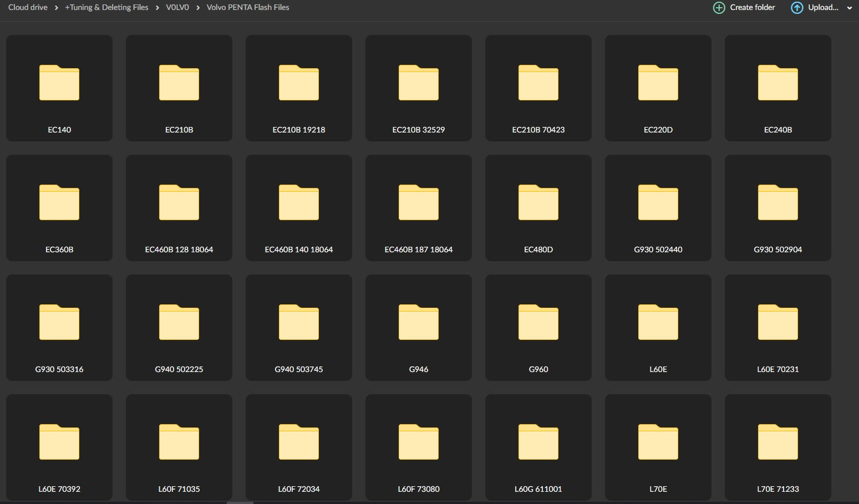This screenshot has height=504, width=859.
Task: Open the EC140 folder icon
Action: pos(59,83)
